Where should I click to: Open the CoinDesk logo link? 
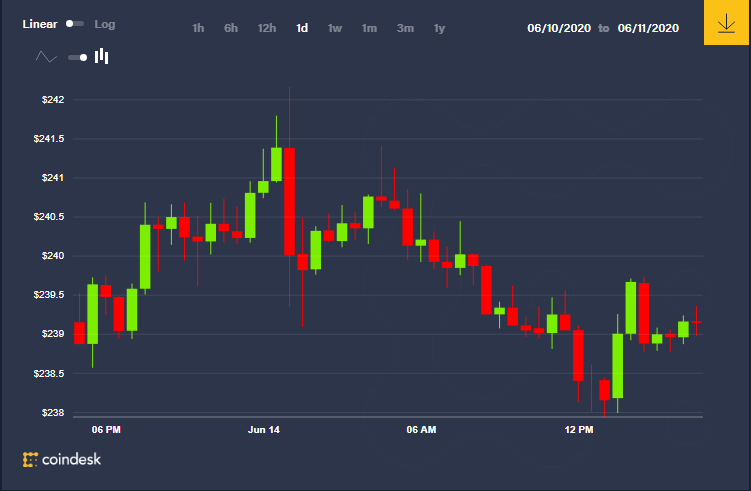tap(62, 459)
